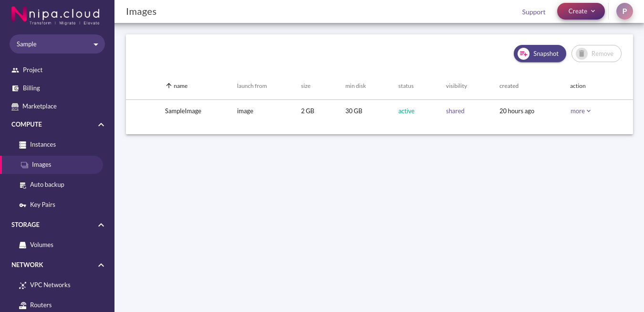The height and width of the screenshot is (312, 644).
Task: Click the sort arrow beside name column
Action: (168, 86)
